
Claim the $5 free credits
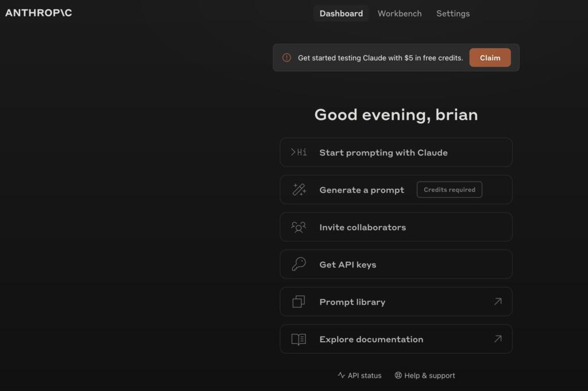coord(490,57)
